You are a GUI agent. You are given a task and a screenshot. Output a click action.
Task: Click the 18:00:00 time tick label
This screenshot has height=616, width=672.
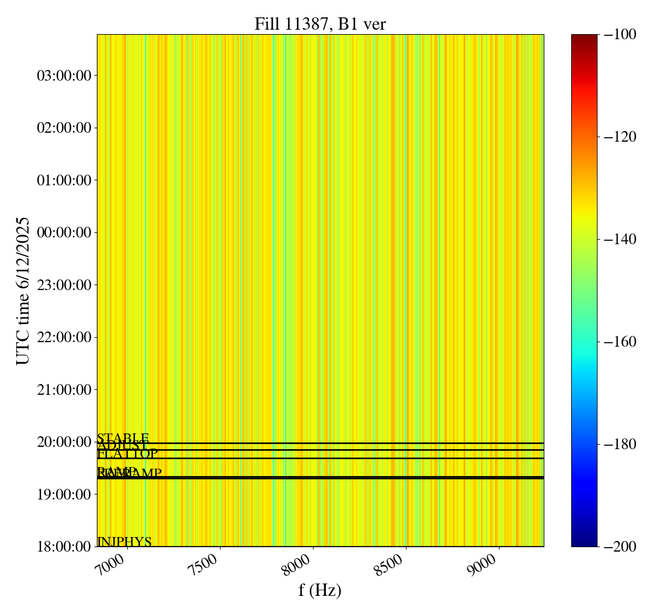click(x=64, y=547)
